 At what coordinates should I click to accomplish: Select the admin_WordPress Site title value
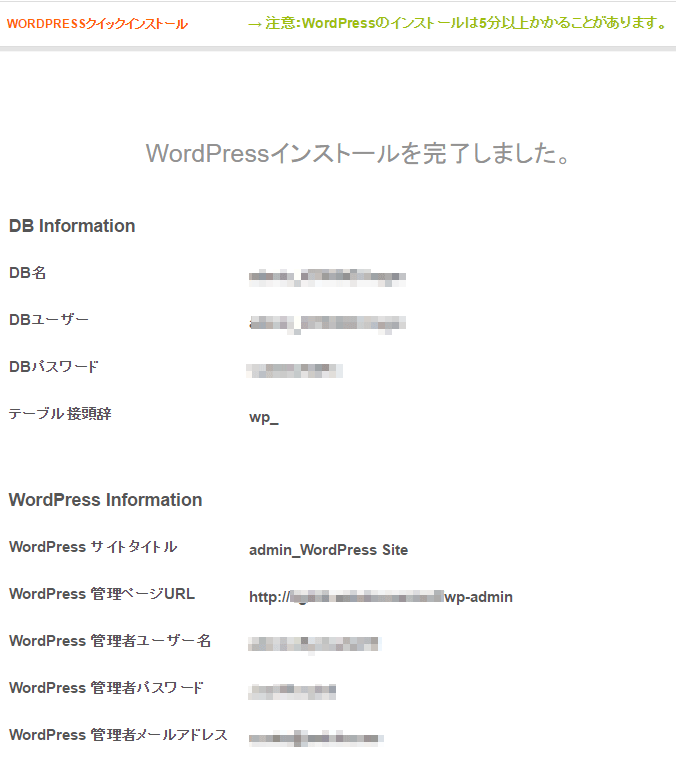[328, 550]
